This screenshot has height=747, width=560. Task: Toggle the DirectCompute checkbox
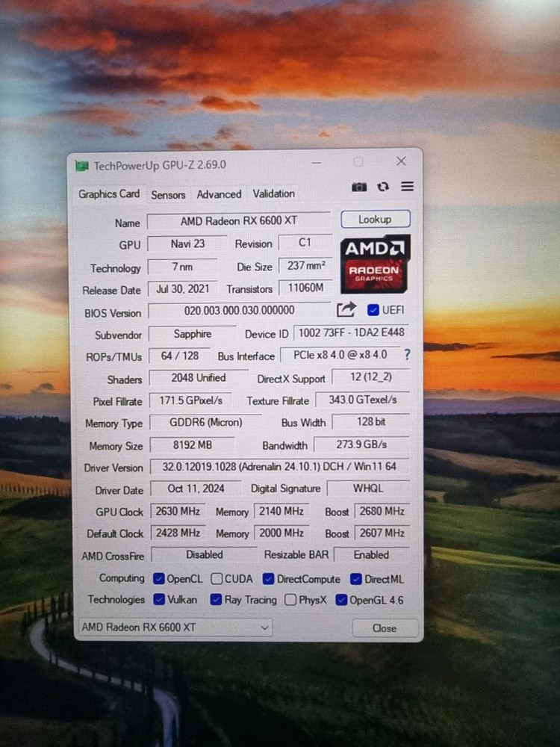(x=269, y=579)
